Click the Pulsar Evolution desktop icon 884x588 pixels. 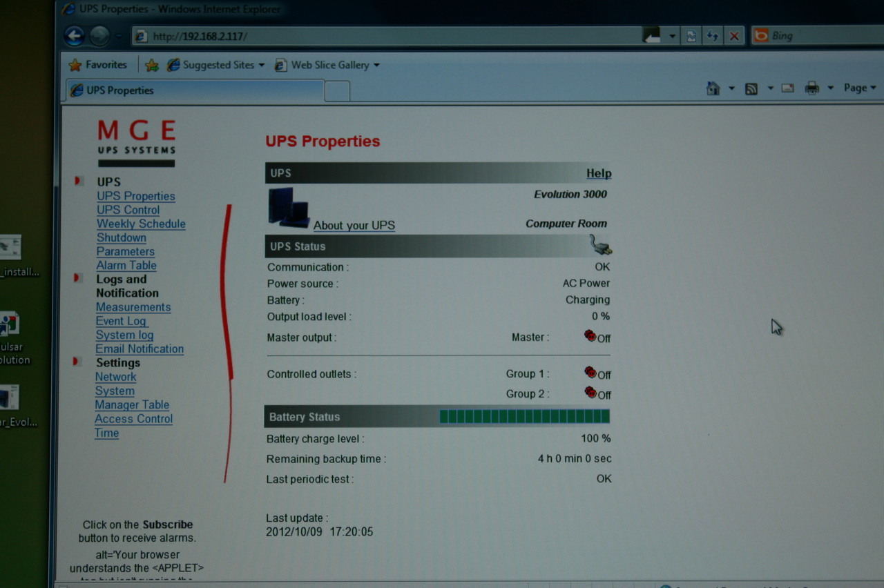tap(10, 337)
